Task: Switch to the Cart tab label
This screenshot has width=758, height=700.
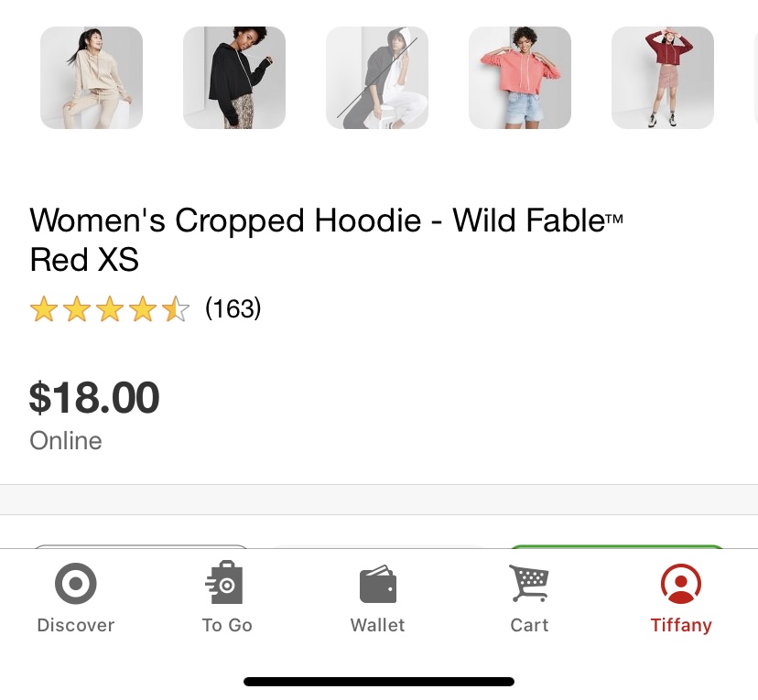Action: tap(529, 626)
